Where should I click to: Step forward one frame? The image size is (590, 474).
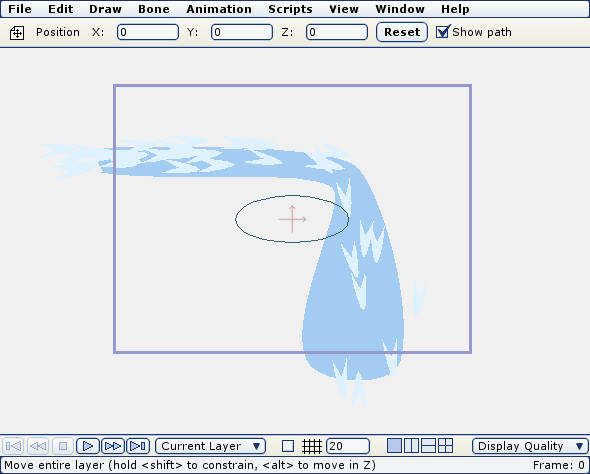(113, 446)
